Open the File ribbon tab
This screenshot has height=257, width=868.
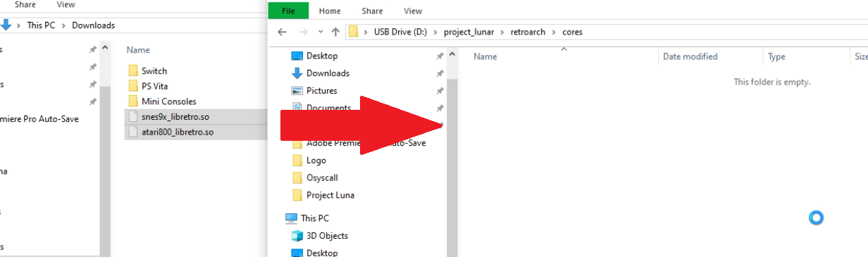pos(288,11)
